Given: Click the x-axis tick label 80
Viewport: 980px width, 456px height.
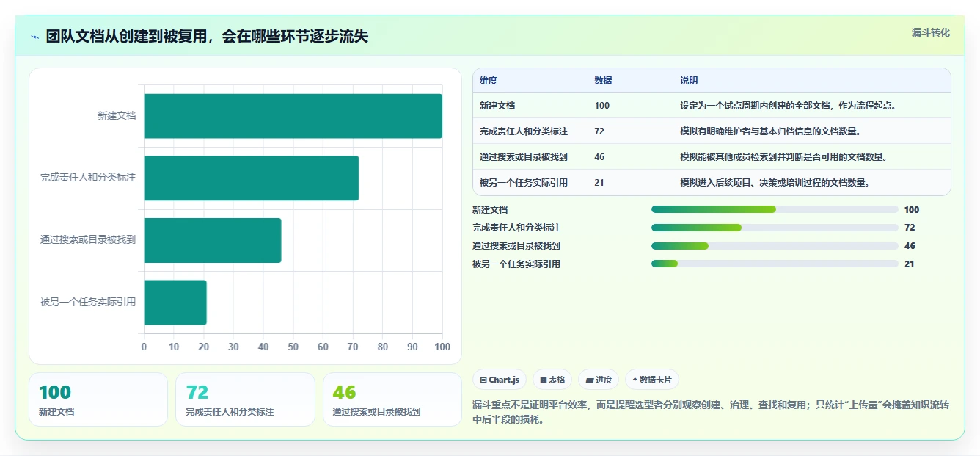Looking at the screenshot, I should point(383,347).
